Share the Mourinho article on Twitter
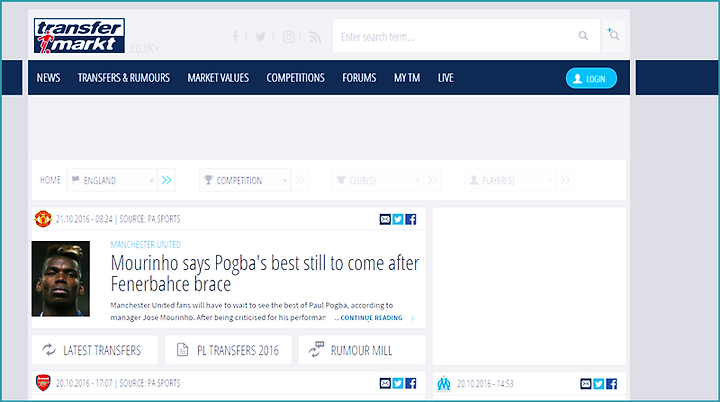The image size is (720, 402). [x=398, y=219]
